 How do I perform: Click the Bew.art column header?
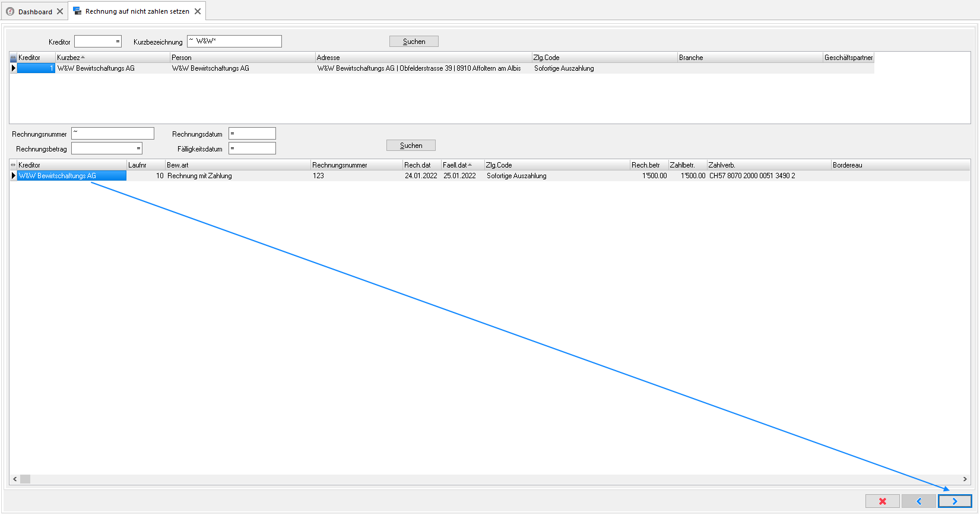point(238,165)
